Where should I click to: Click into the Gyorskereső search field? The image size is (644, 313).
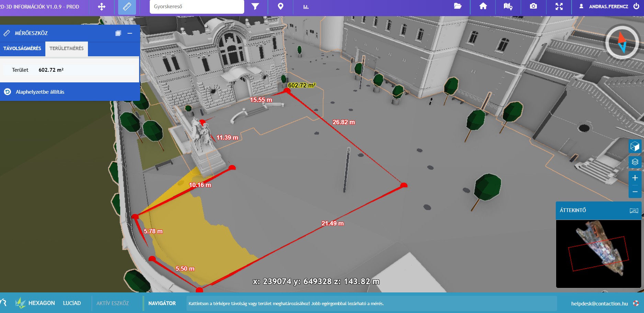(197, 7)
